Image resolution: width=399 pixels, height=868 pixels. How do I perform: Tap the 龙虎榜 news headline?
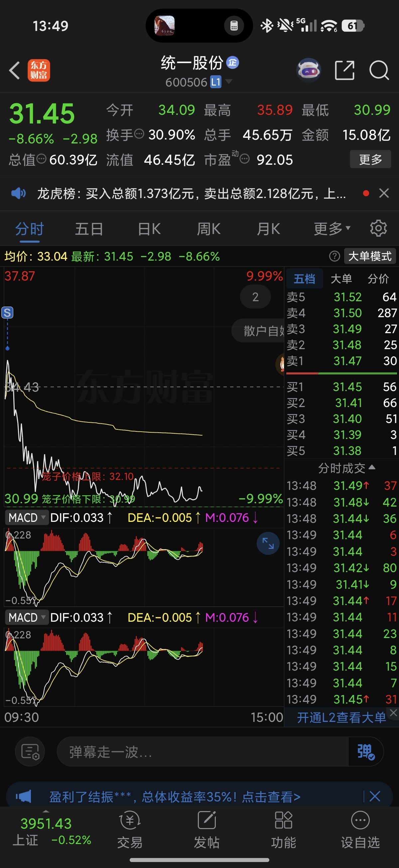coord(192,194)
